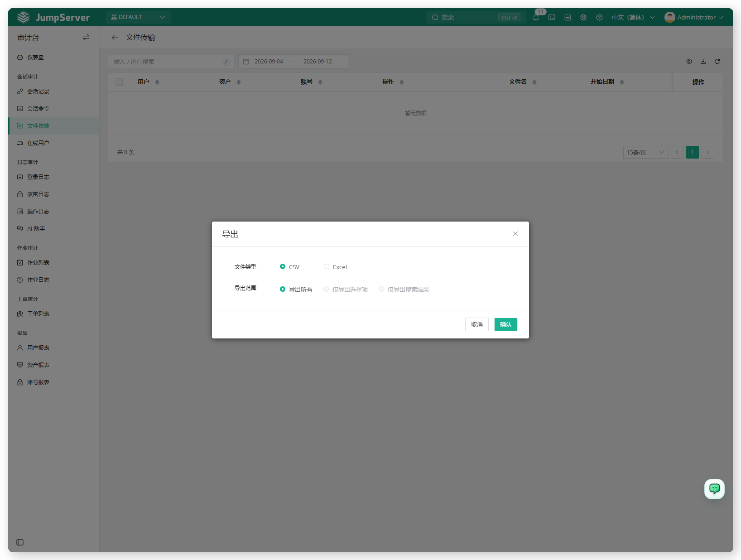Click the export download icon above table
Image resolution: width=741 pixels, height=560 pixels.
point(703,62)
